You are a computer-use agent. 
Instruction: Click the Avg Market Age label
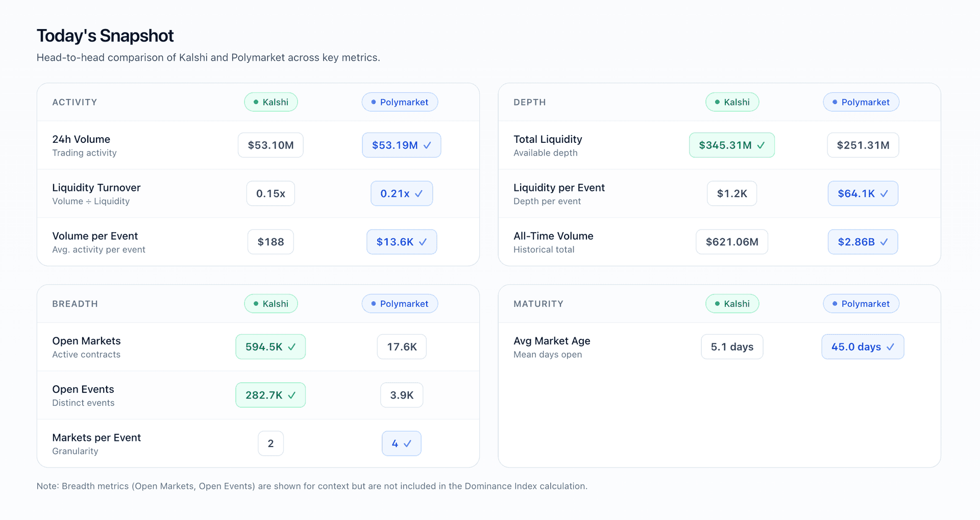pyautogui.click(x=552, y=341)
